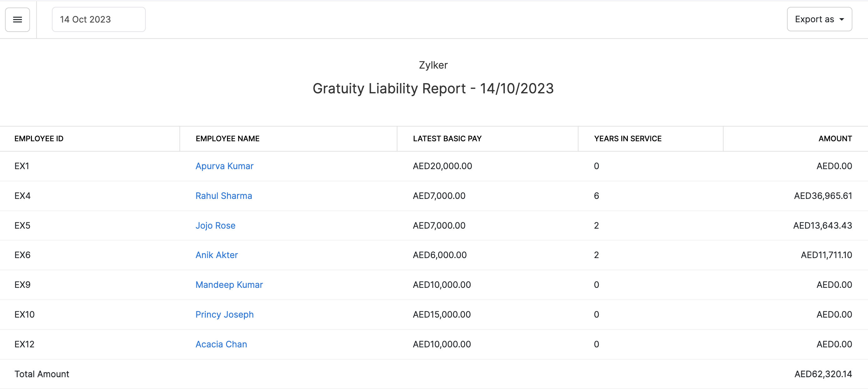Open Anik Akter's employee page
868x389 pixels.
(x=216, y=255)
